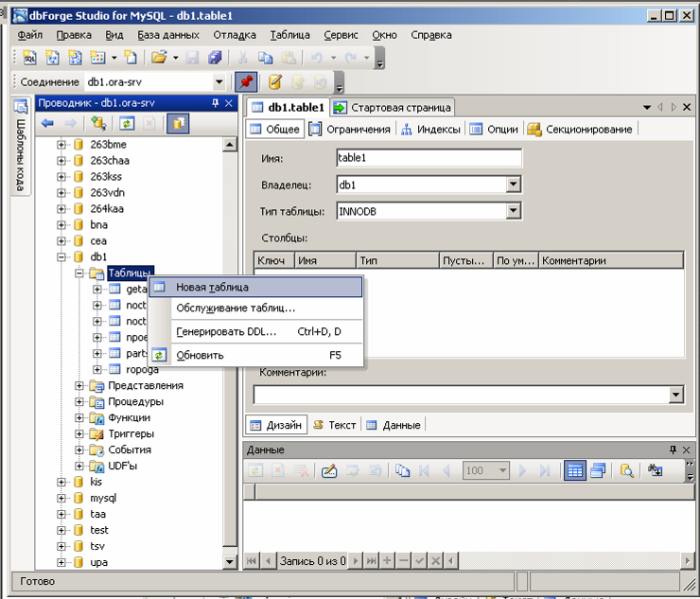
Task: Click the Refresh icon in Explorer toolbar
Action: 127,123
